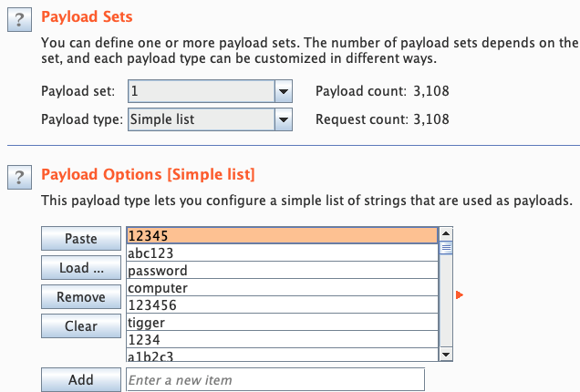Select the password payload entry
The image size is (580, 392).
[x=282, y=271]
